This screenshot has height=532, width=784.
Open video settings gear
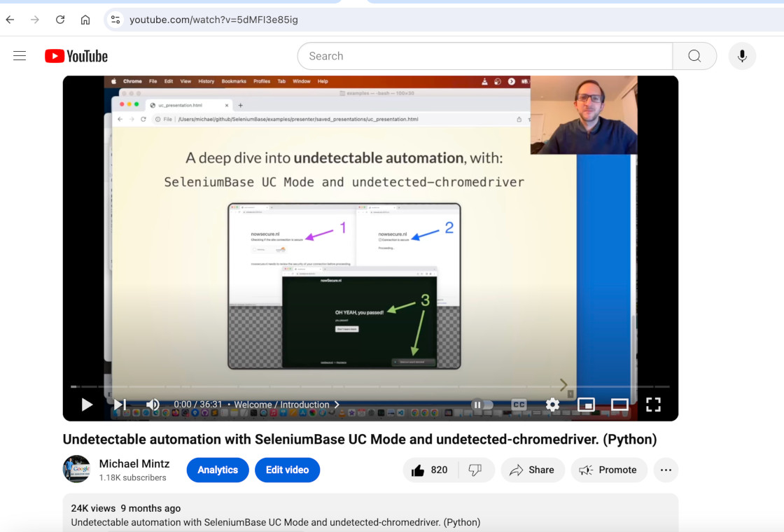552,404
